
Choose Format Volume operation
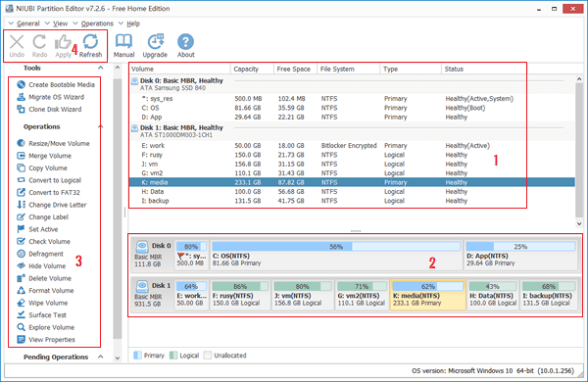(x=45, y=291)
